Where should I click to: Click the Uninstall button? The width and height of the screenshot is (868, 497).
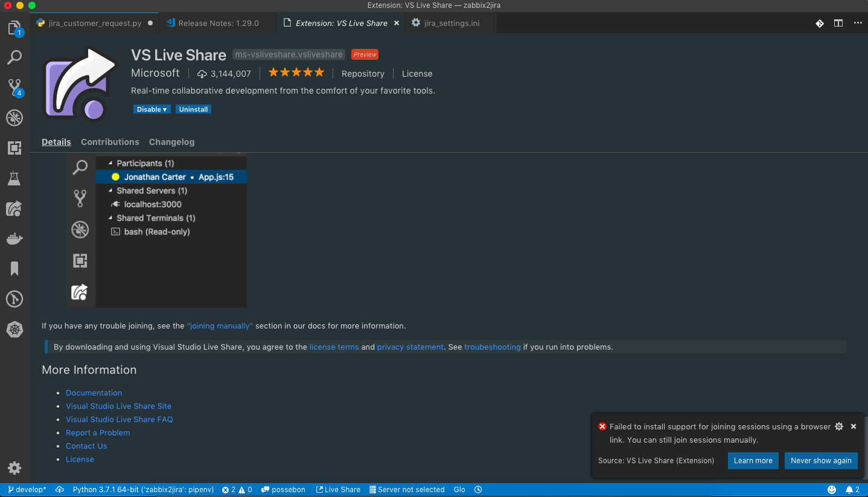(194, 109)
